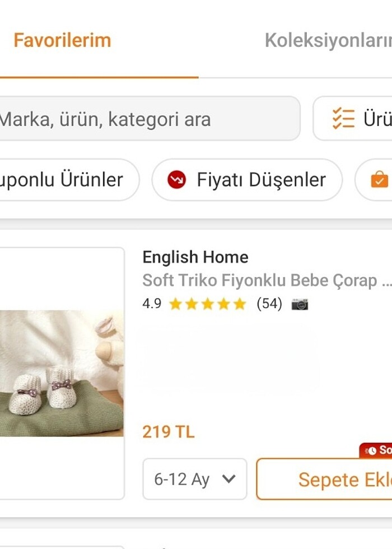Image resolution: width=392 pixels, height=549 pixels.
Task: Select the Favorilerim tab
Action: tap(63, 40)
